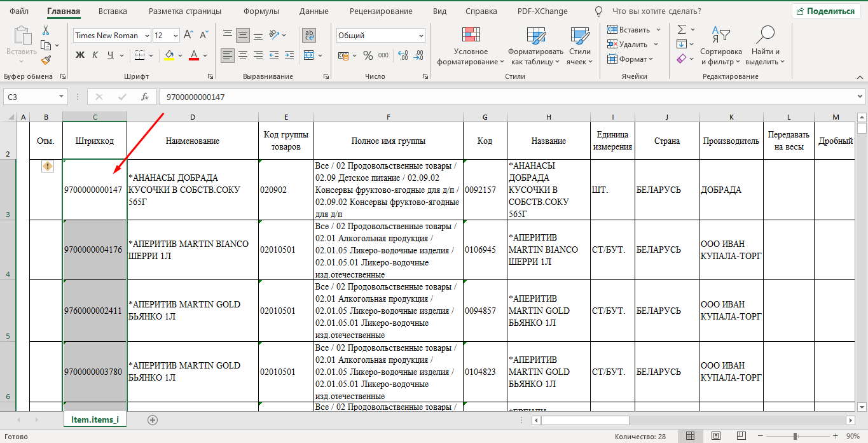Click the insert function fx icon
This screenshot has height=443, width=868.
tap(145, 97)
